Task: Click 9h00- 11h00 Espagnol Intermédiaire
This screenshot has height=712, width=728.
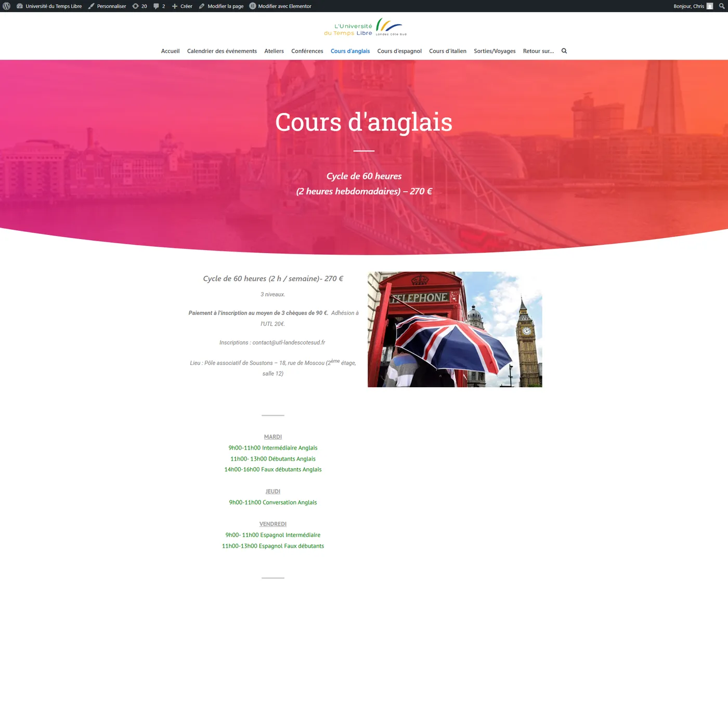Action: 273,535
